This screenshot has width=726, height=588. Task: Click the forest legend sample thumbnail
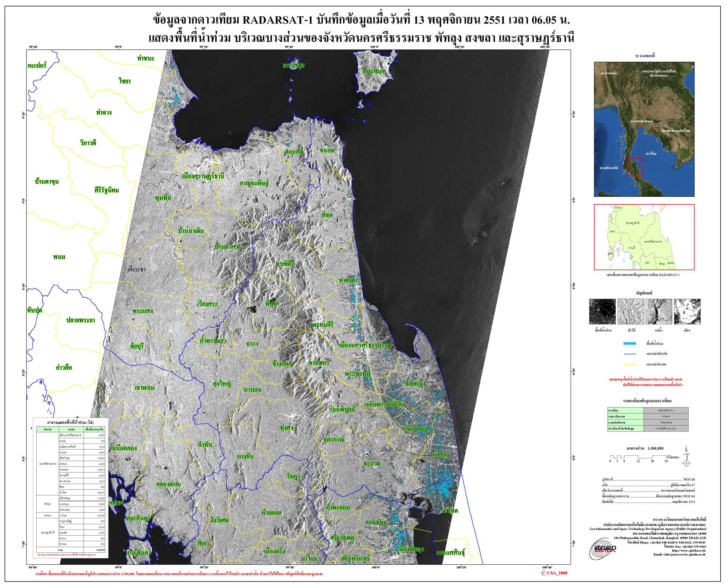(x=631, y=311)
